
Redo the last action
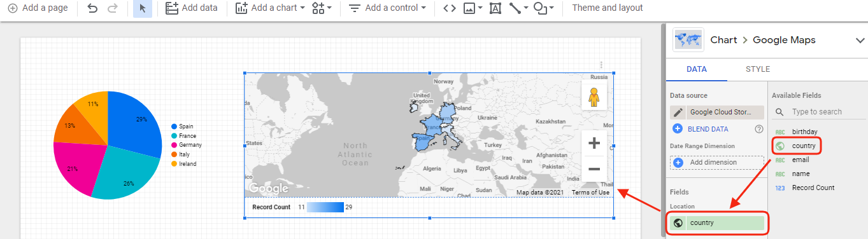(112, 8)
